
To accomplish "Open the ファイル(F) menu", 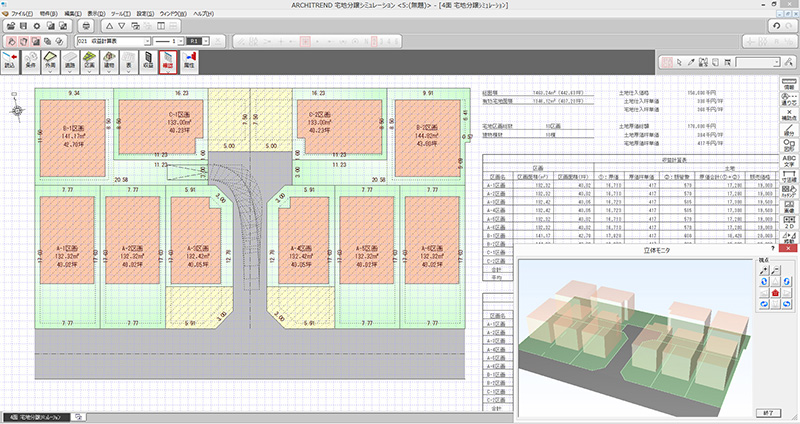I will [x=21, y=14].
